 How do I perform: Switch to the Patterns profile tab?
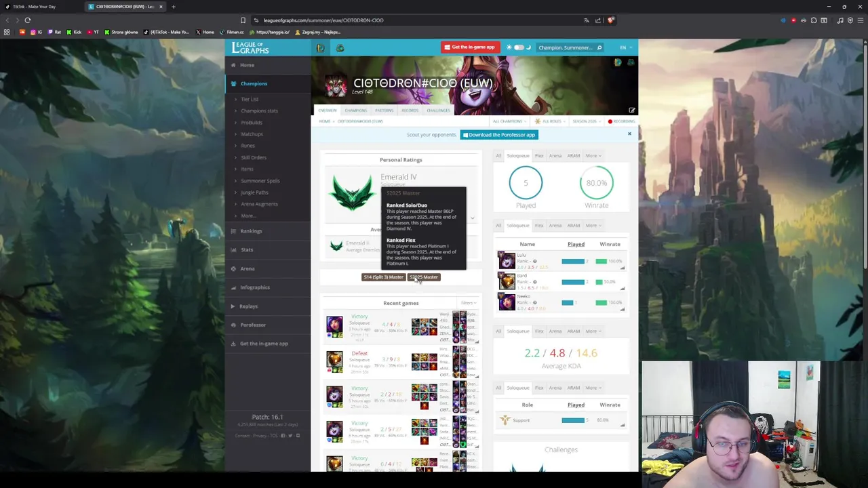pyautogui.click(x=384, y=110)
